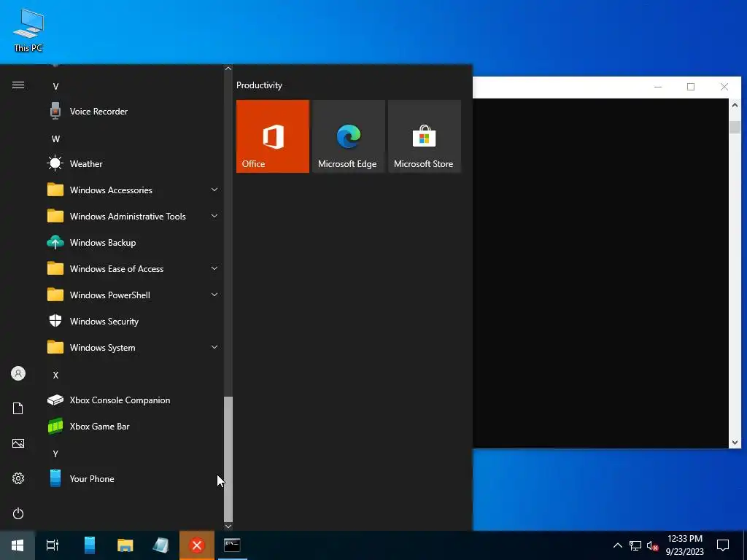Expand the Windows System folder
Image resolution: width=747 pixels, height=560 pixels.
tap(133, 348)
